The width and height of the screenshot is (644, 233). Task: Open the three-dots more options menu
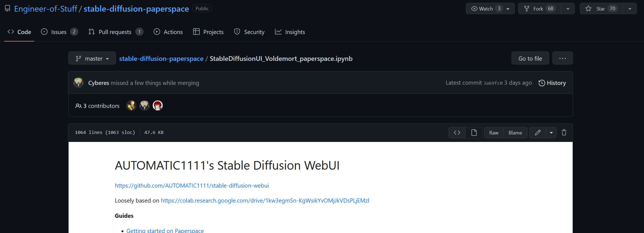[x=562, y=58]
